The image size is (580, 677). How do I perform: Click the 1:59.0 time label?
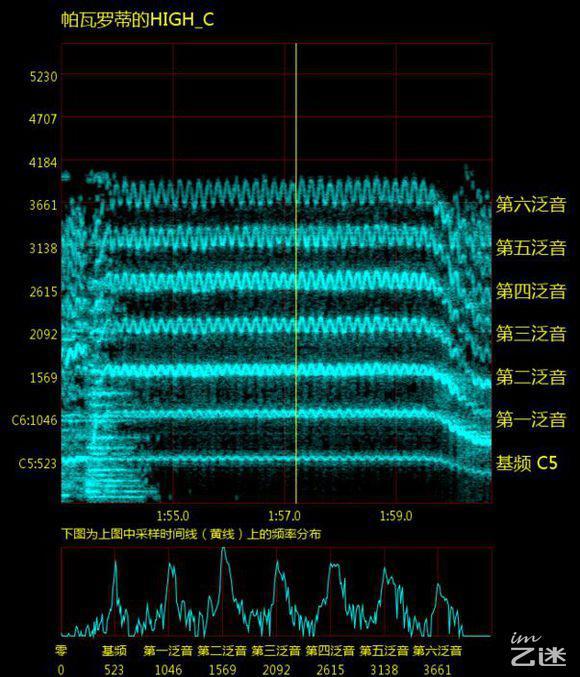point(396,516)
